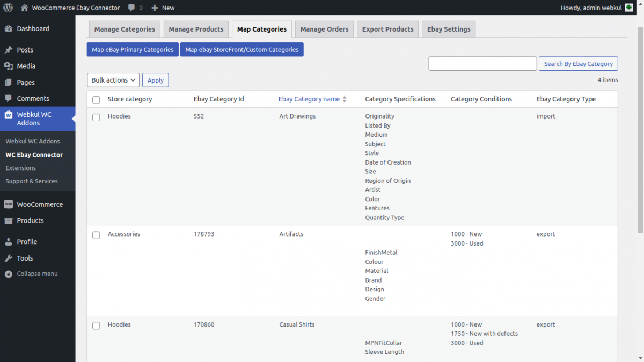Switch to the Manage Products tab

(196, 29)
